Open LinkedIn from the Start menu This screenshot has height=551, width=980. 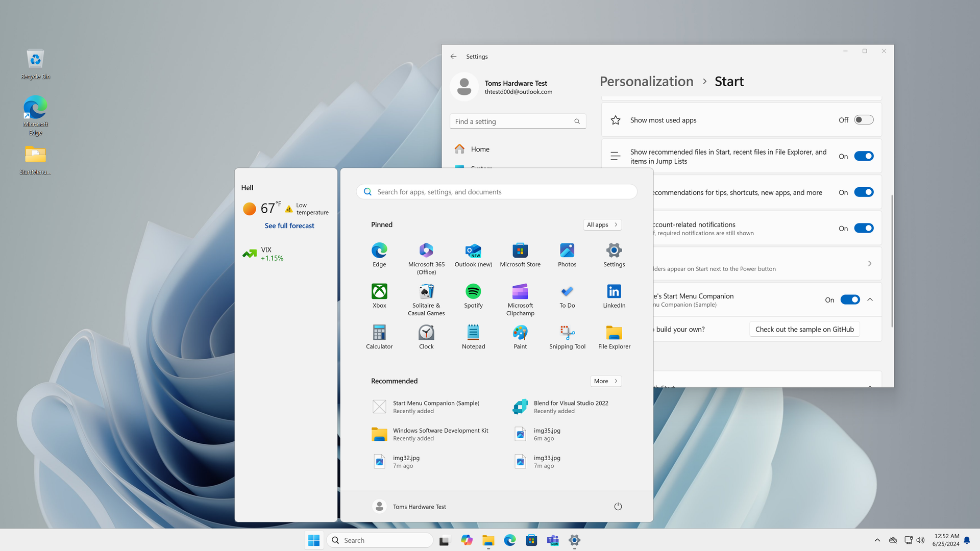(x=614, y=296)
